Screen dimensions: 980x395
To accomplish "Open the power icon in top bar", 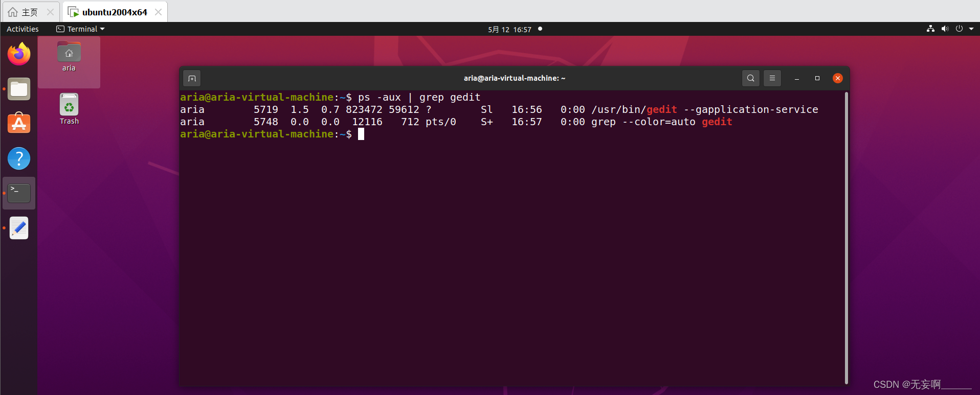I will [x=959, y=29].
